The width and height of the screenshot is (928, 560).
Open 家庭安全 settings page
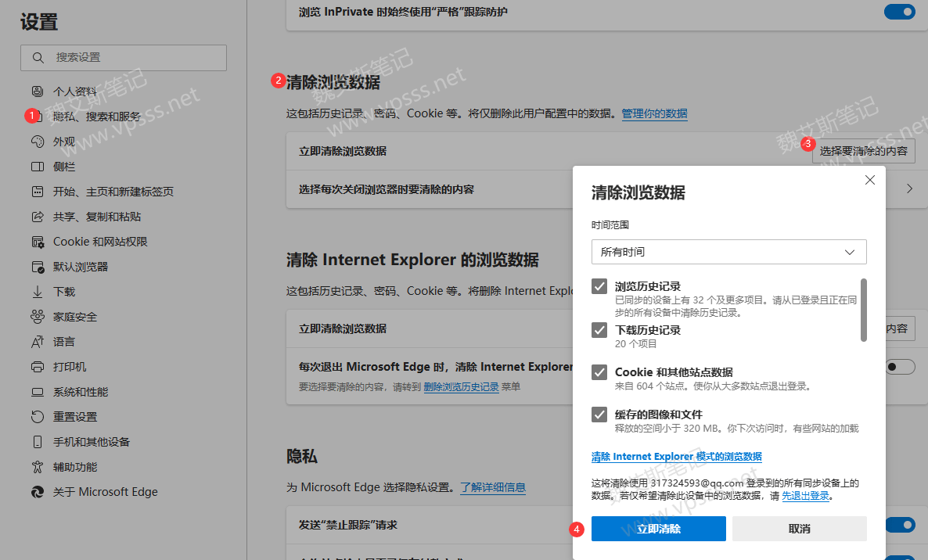(74, 317)
